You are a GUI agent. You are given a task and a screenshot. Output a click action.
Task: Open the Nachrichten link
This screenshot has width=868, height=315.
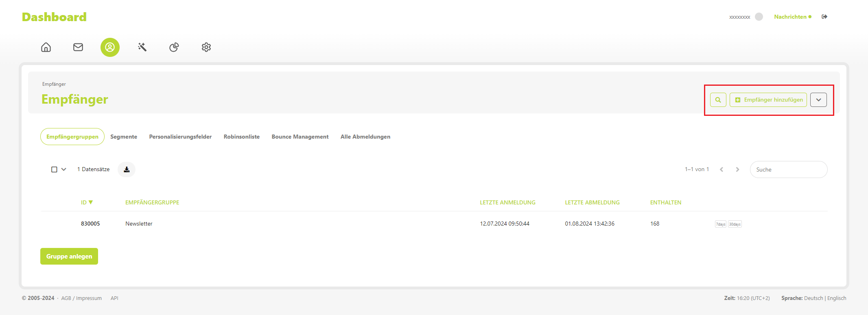[x=790, y=17]
